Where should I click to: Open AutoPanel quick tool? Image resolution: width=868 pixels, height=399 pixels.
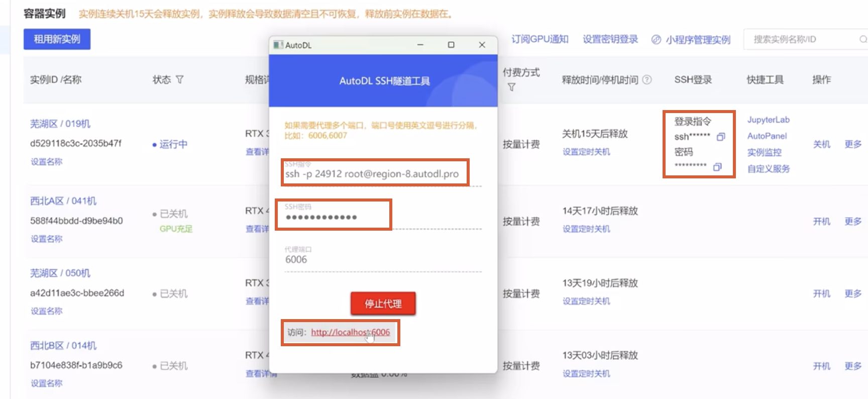pos(767,136)
